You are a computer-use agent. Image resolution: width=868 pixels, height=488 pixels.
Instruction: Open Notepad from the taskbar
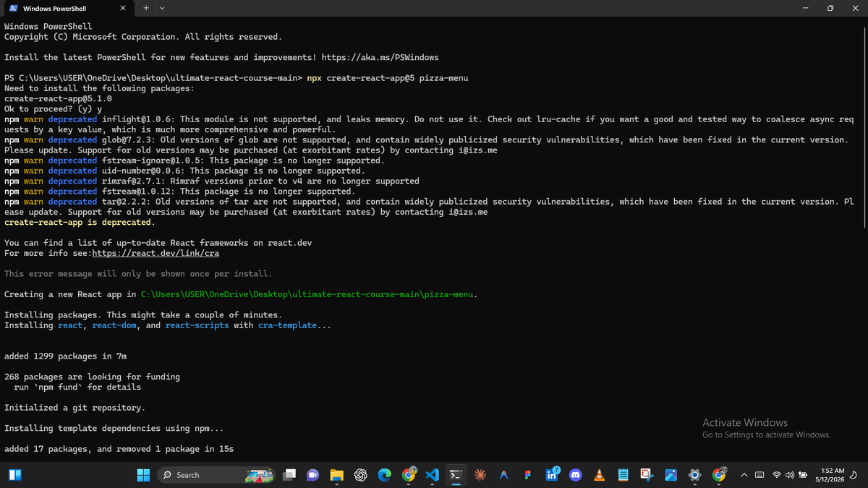click(623, 475)
